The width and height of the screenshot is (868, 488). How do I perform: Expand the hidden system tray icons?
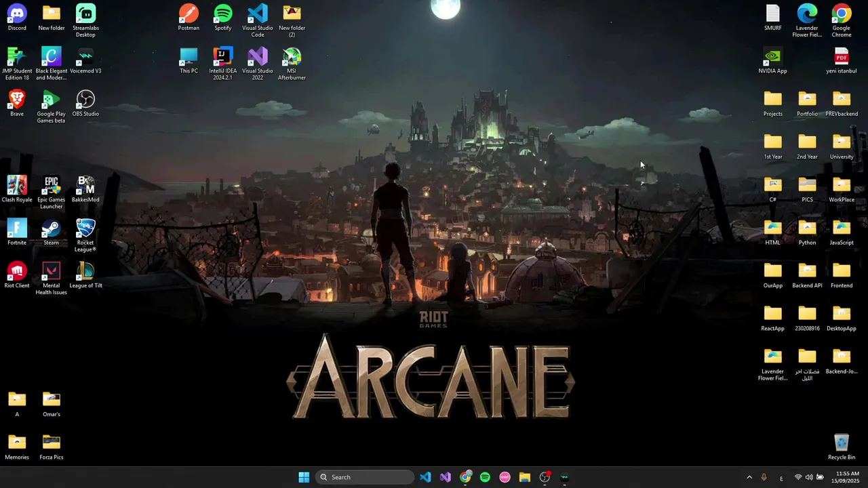[x=749, y=477]
